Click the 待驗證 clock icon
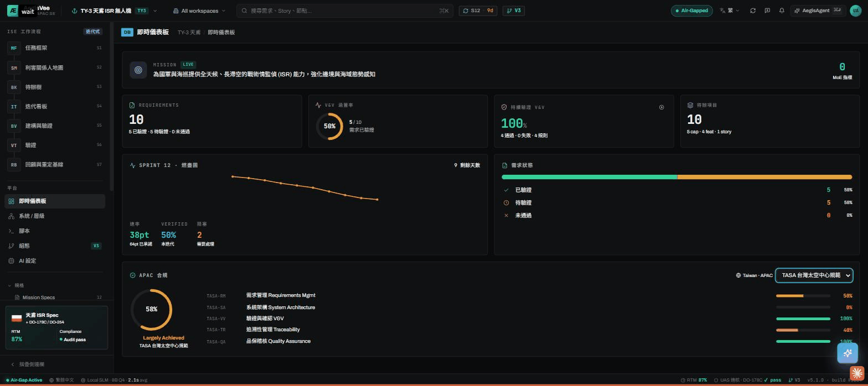 click(x=506, y=203)
